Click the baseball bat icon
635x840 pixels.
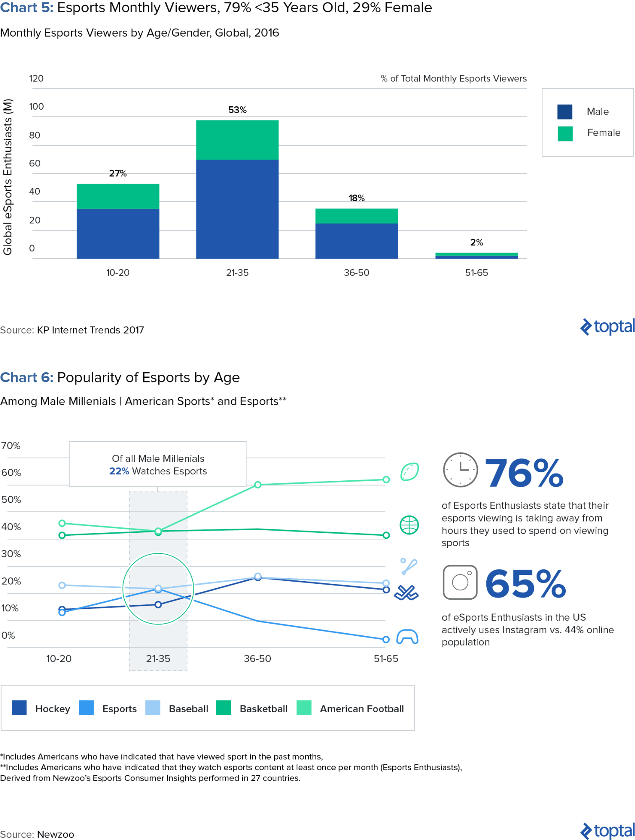[x=409, y=566]
